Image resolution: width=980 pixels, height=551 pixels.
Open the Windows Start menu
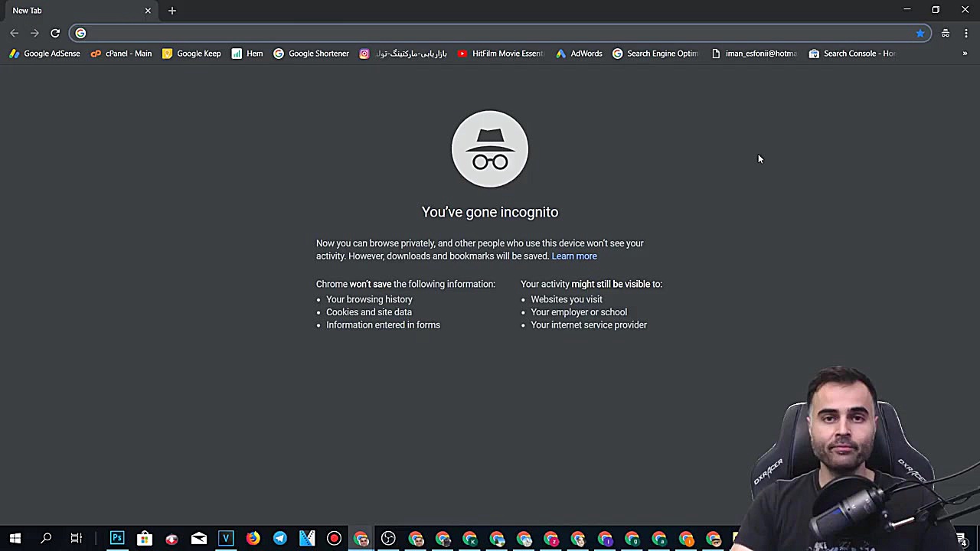click(15, 539)
